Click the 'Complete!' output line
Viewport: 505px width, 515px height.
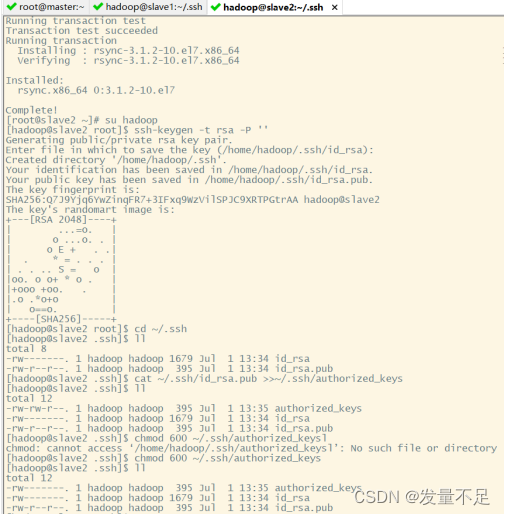click(31, 110)
